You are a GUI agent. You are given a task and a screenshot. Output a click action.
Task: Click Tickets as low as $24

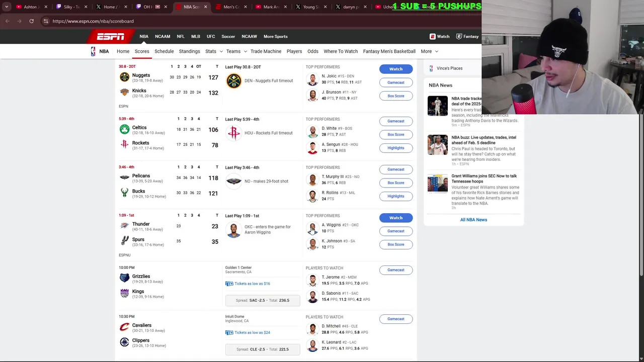252,332
